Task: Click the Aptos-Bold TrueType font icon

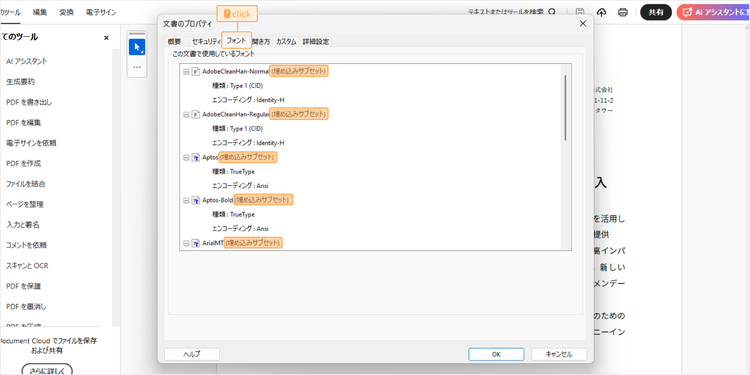Action: point(196,200)
